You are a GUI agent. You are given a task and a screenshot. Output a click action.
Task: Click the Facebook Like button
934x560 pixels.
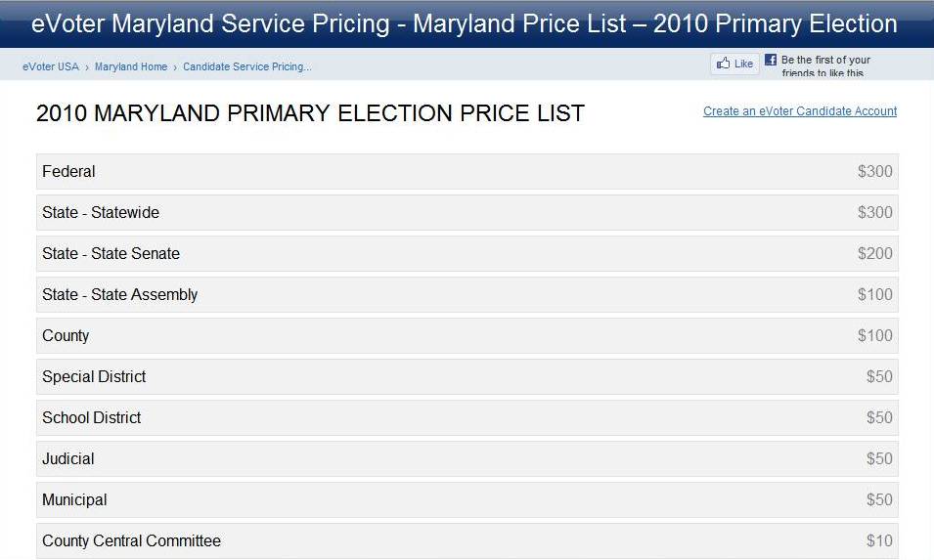click(734, 64)
